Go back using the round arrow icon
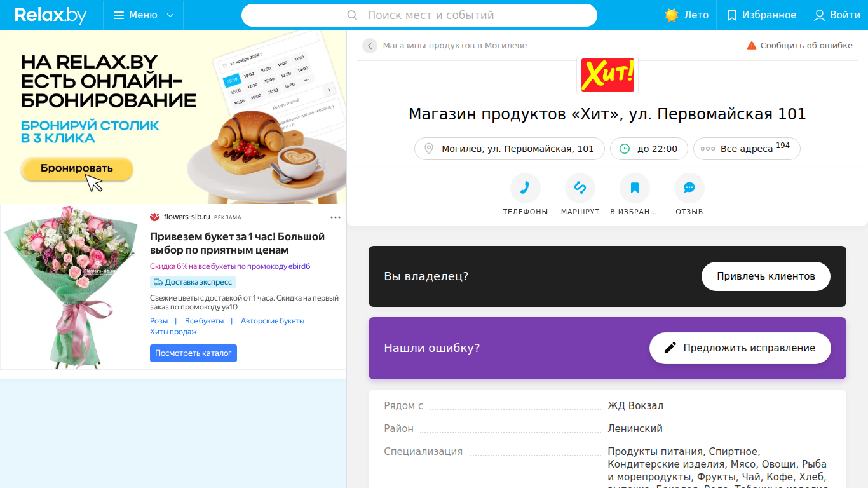Screen dimensions: 868x488 (x=370, y=46)
